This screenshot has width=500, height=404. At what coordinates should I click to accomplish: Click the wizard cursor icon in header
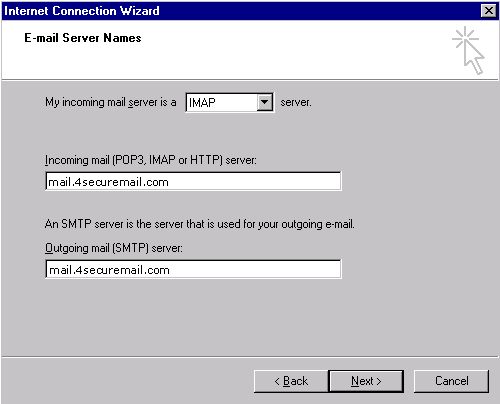pyautogui.click(x=469, y=51)
